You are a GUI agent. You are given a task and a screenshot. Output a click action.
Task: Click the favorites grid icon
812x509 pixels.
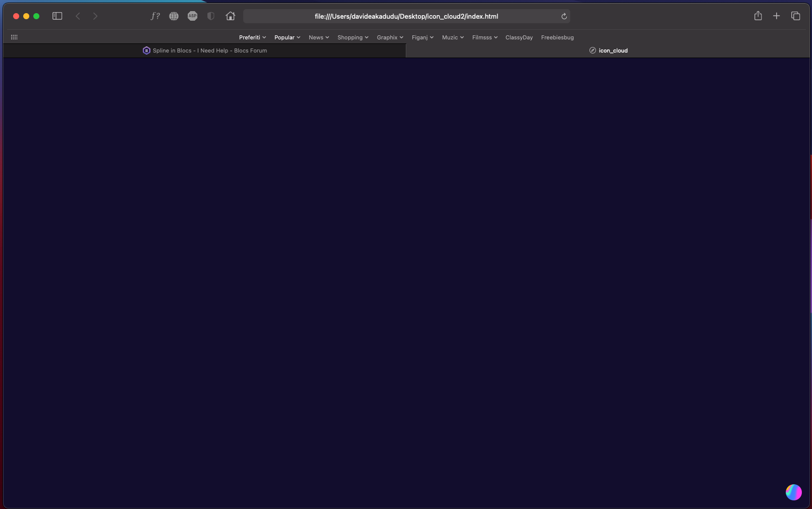tap(14, 37)
